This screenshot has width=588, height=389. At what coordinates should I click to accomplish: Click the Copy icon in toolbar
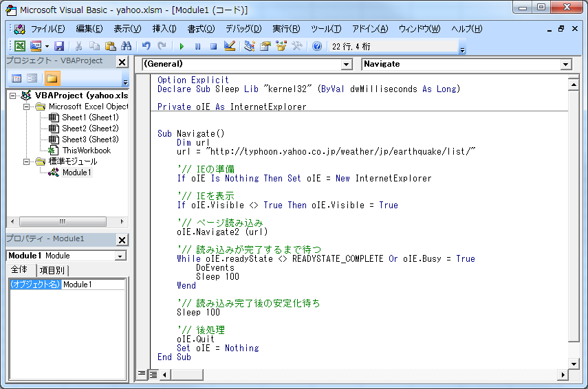tap(94, 46)
